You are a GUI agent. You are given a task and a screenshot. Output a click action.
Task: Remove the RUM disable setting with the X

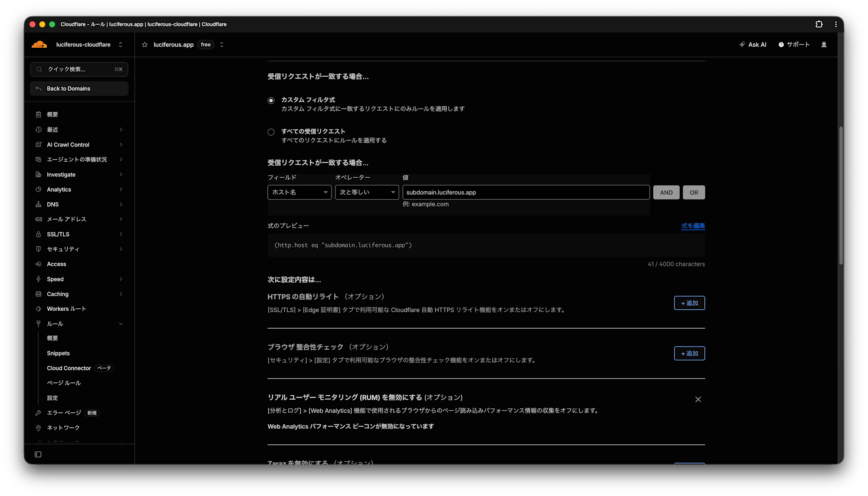tap(698, 399)
